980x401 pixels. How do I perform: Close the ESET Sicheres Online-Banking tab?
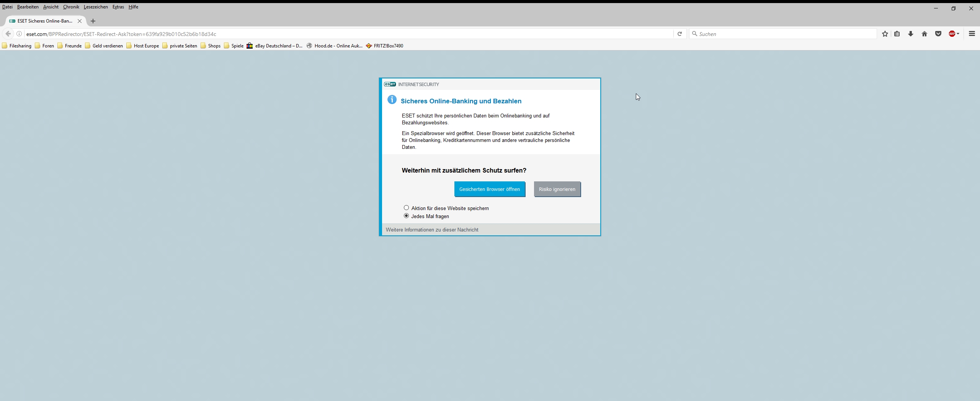tap(80, 21)
